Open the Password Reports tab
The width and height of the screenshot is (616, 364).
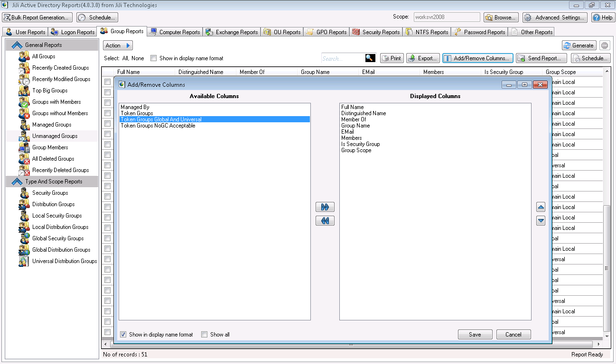coord(479,32)
